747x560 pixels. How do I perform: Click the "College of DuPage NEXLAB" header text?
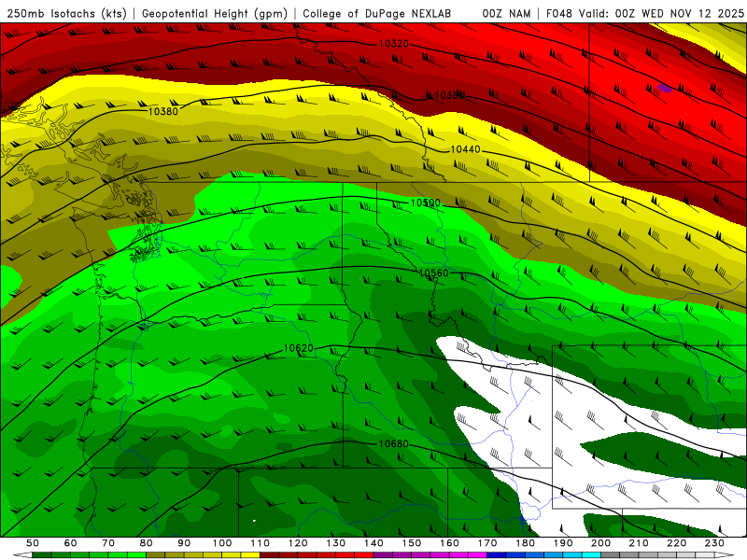click(376, 13)
